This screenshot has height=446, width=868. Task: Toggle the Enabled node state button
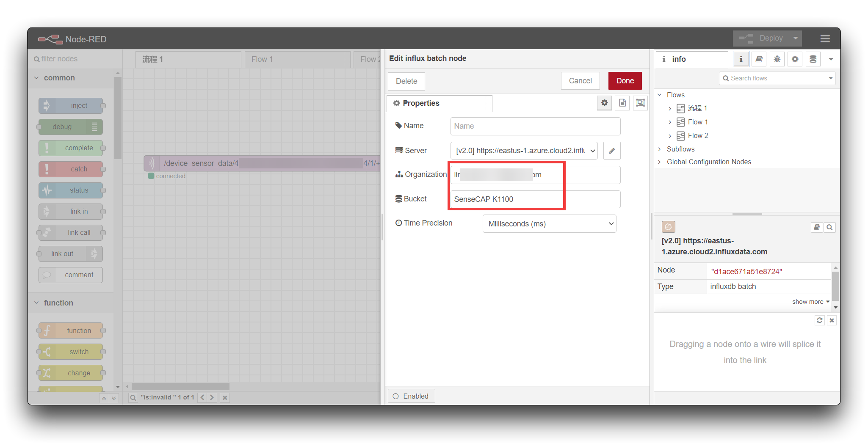411,396
